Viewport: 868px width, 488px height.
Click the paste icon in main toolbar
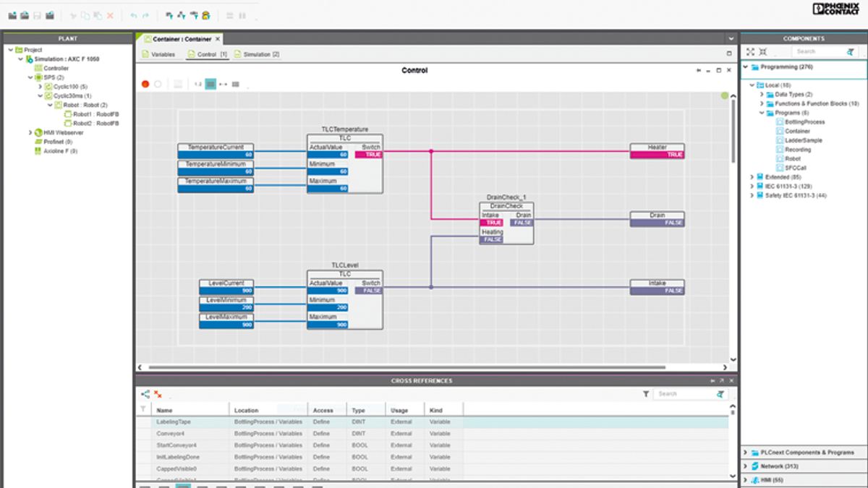point(98,15)
